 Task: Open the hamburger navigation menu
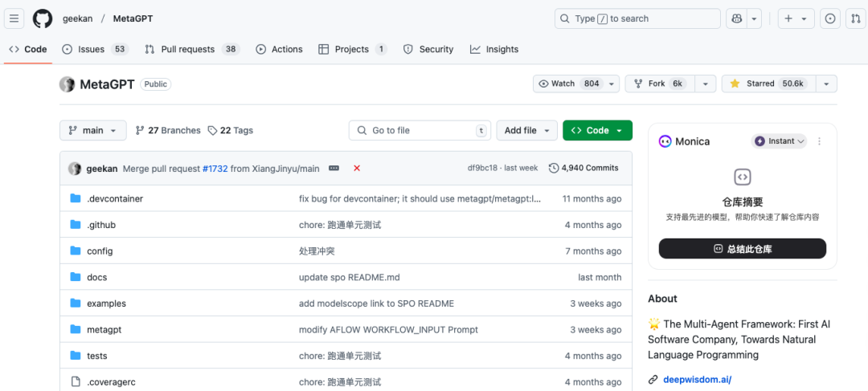pyautogui.click(x=14, y=18)
